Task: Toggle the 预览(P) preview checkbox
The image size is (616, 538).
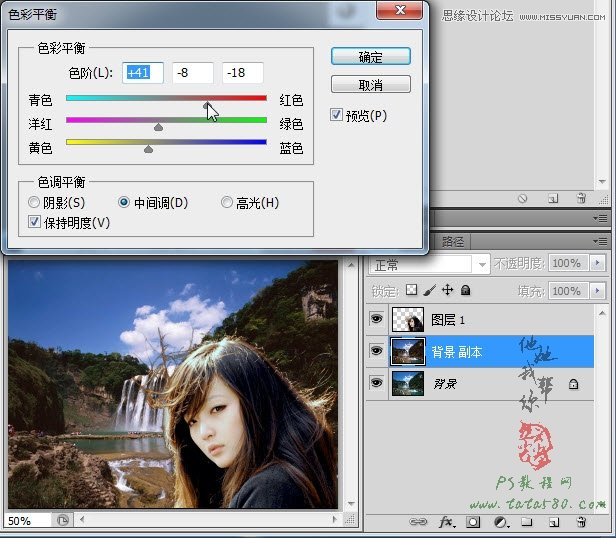Action: (x=336, y=115)
